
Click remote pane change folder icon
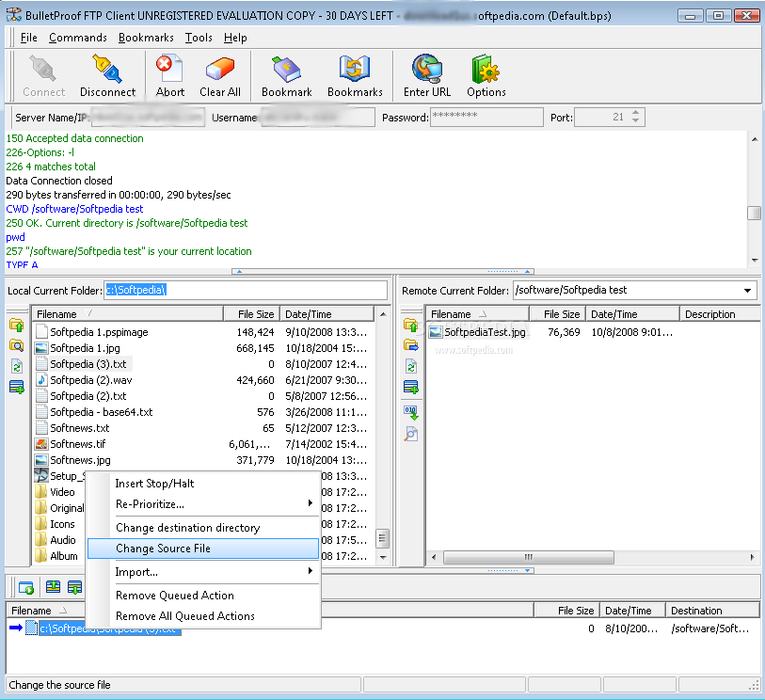[x=411, y=345]
